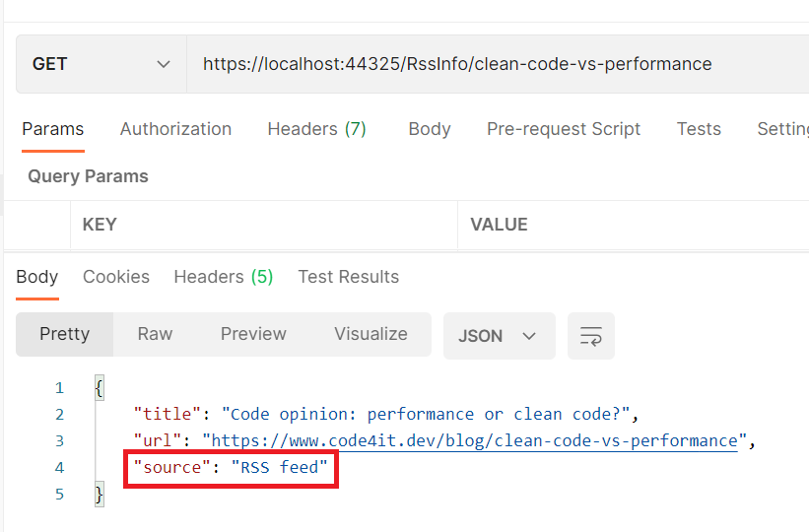Viewport: 809px width, 532px height.
Task: Open the Tests tab
Action: [x=699, y=129]
